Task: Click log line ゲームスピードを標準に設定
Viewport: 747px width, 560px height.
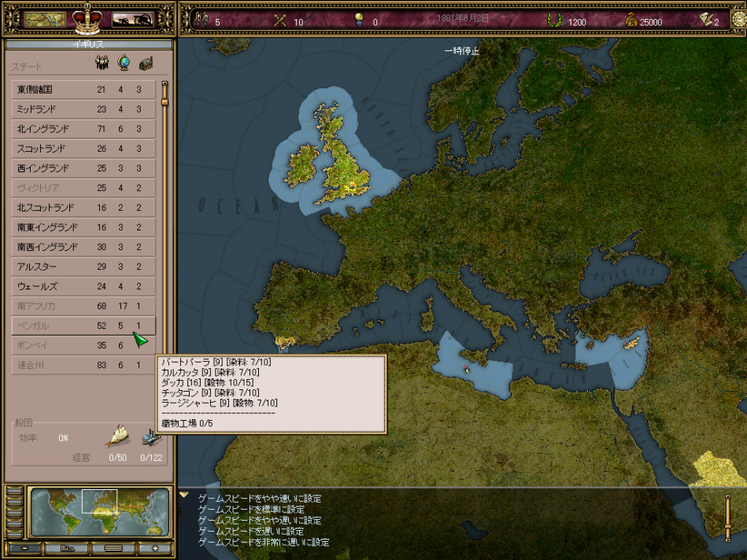Action: pos(251,510)
